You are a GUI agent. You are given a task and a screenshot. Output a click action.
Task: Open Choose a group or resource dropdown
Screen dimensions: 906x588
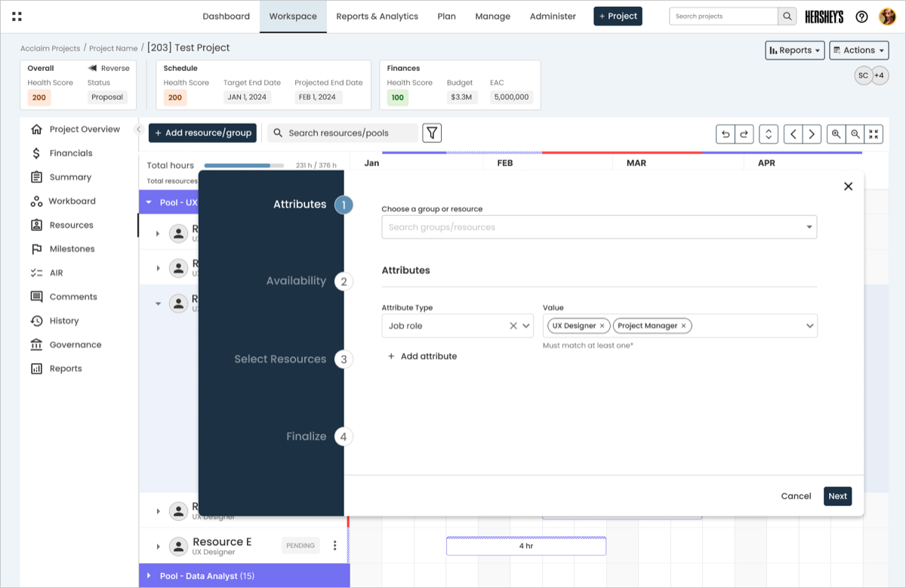coord(599,227)
